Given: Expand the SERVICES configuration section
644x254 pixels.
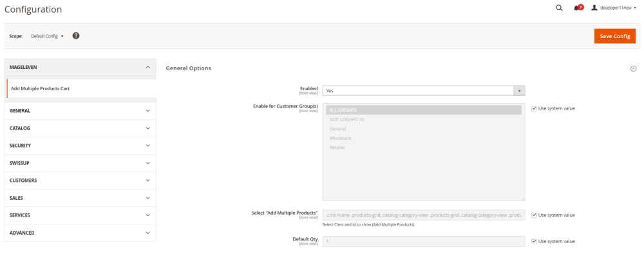Looking at the screenshot, I should 80,215.
